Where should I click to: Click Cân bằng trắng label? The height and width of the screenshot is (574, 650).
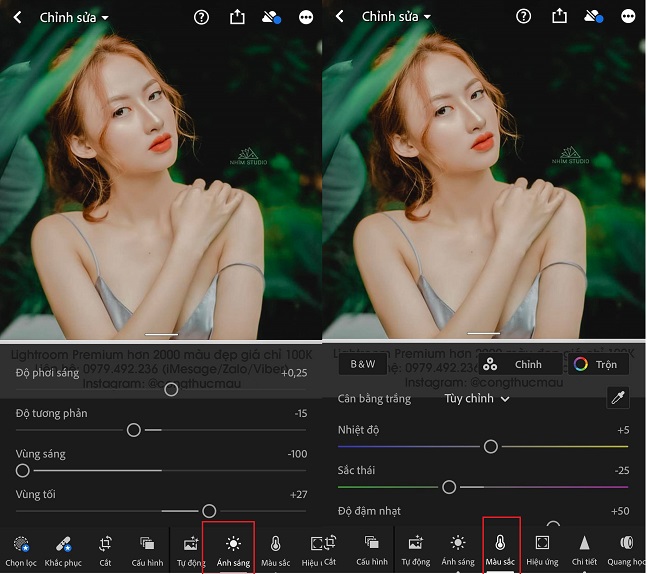pos(374,399)
